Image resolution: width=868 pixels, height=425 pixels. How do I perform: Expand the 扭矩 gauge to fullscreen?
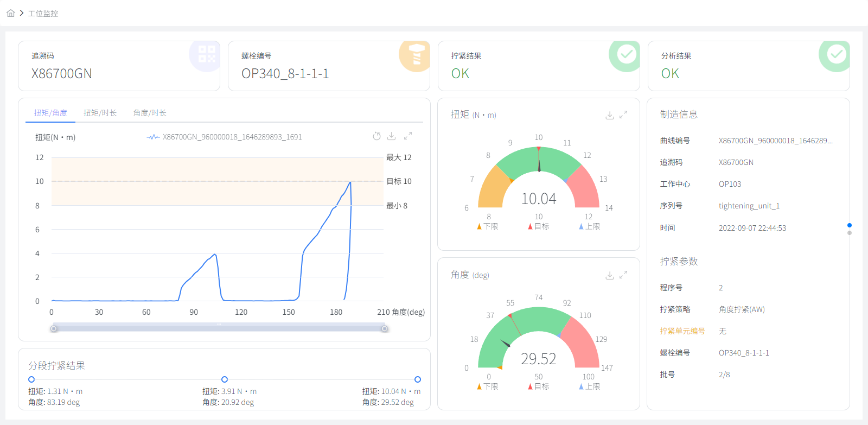623,115
